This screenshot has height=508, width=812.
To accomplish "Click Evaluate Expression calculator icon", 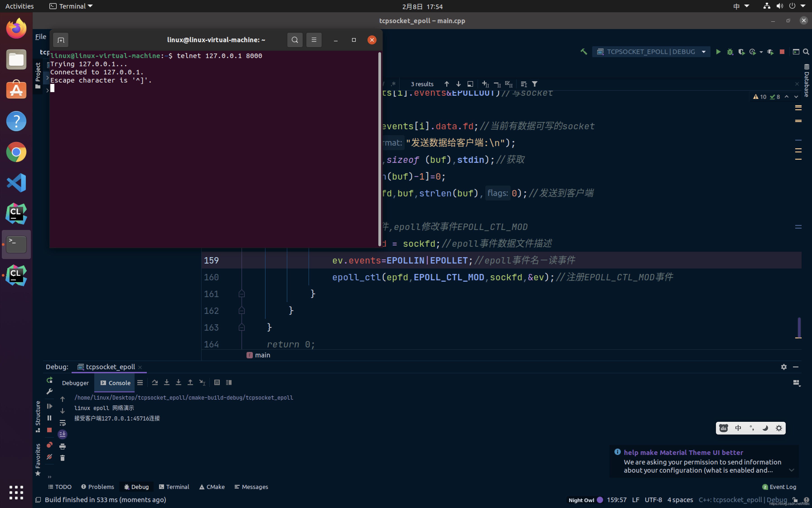I will pyautogui.click(x=217, y=383).
